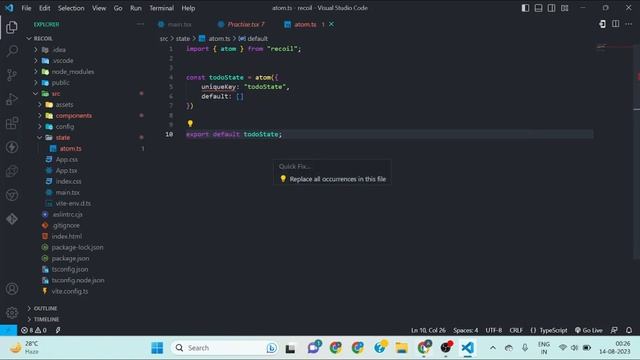Open the Source Control view

click(x=12, y=75)
